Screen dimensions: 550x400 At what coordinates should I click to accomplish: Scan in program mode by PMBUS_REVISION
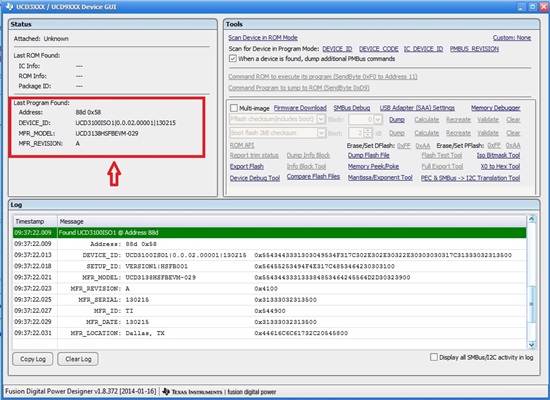tap(474, 49)
